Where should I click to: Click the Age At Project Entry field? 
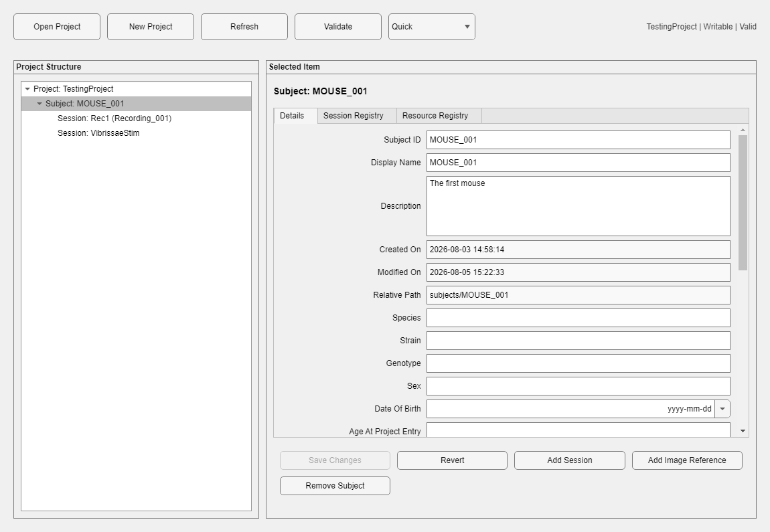tap(578, 430)
